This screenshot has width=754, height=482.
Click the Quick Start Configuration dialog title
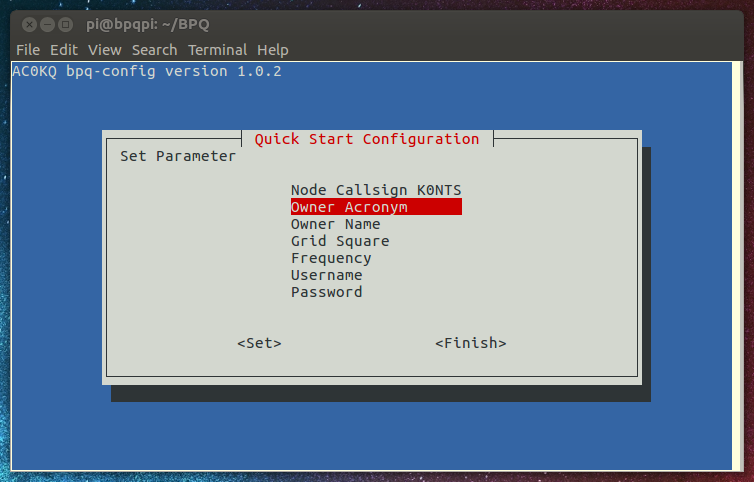367,139
